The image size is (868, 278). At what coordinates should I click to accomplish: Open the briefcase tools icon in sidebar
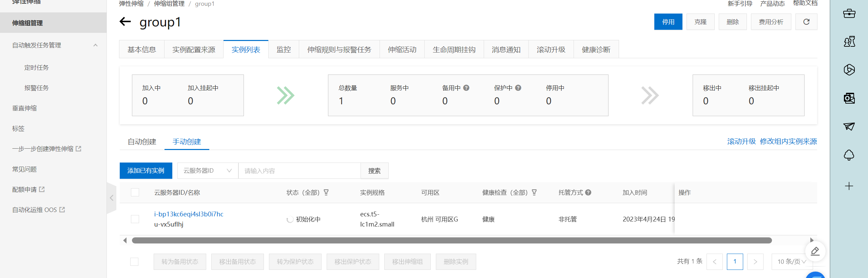click(849, 14)
